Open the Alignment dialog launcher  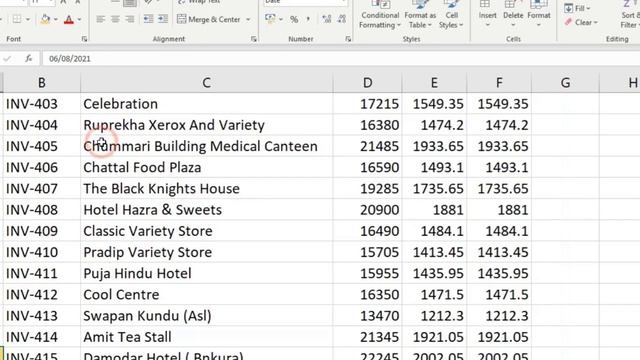point(253,39)
